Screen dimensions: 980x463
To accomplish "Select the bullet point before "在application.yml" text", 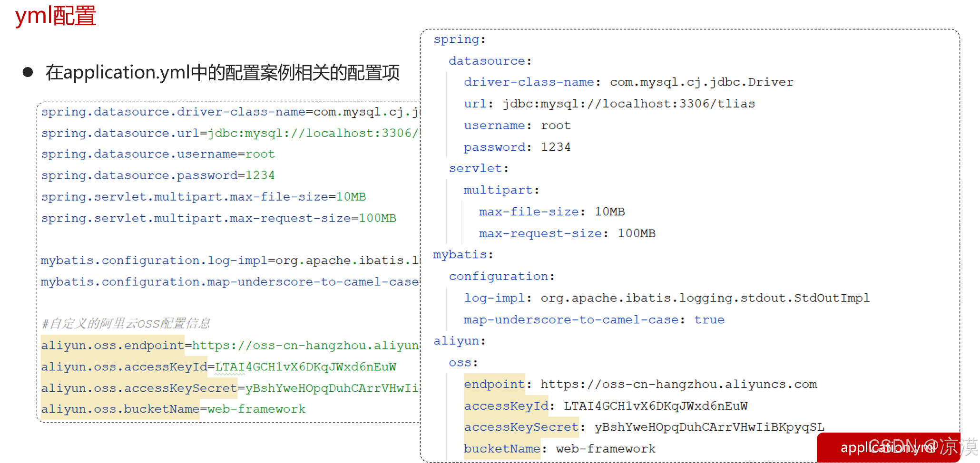I will tap(29, 71).
